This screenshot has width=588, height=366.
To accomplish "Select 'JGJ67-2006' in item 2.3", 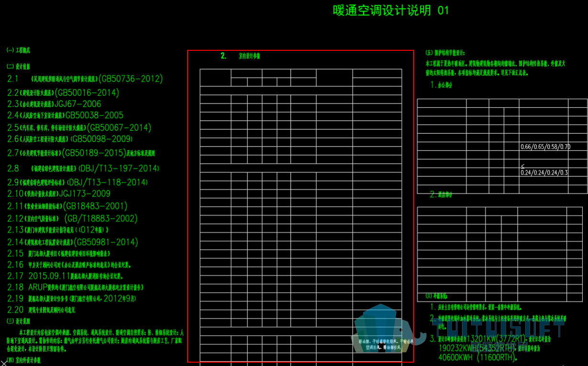I will pos(78,104).
